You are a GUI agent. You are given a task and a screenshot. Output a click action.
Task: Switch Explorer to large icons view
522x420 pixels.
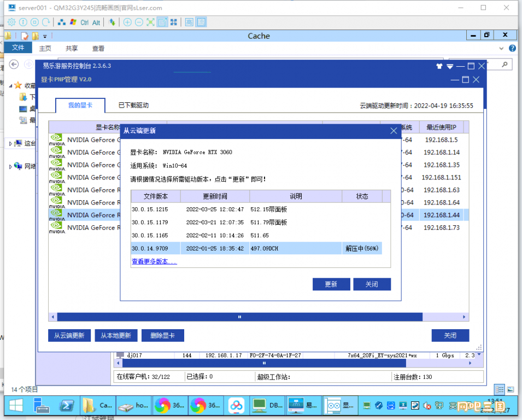[x=511, y=389]
